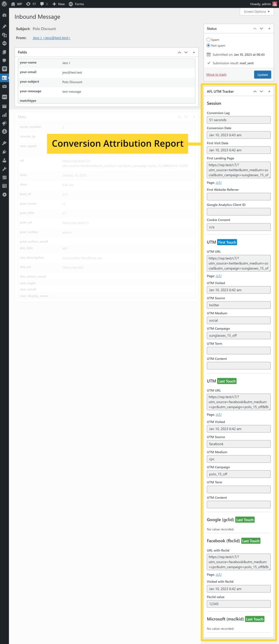Open Contact envelope icon in sidebar
The image size is (279, 644).
coord(4,87)
